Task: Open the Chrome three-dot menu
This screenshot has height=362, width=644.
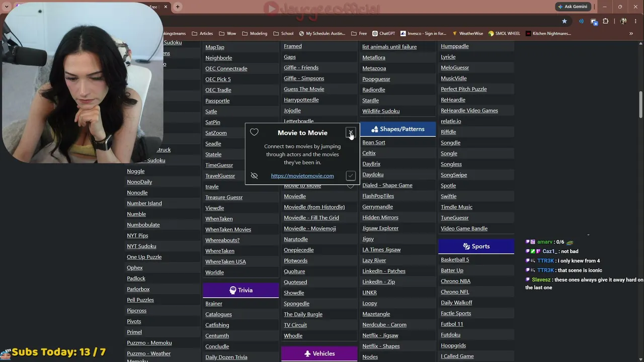Action: [x=635, y=21]
